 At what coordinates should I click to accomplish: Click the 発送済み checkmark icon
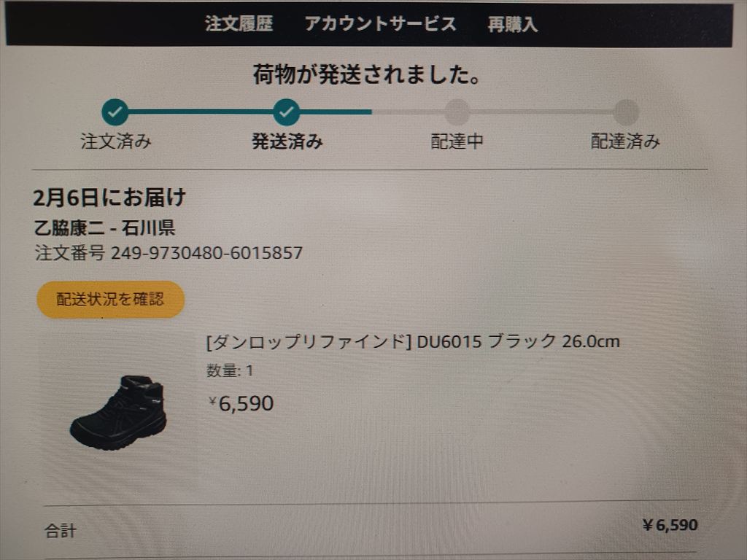point(287,112)
